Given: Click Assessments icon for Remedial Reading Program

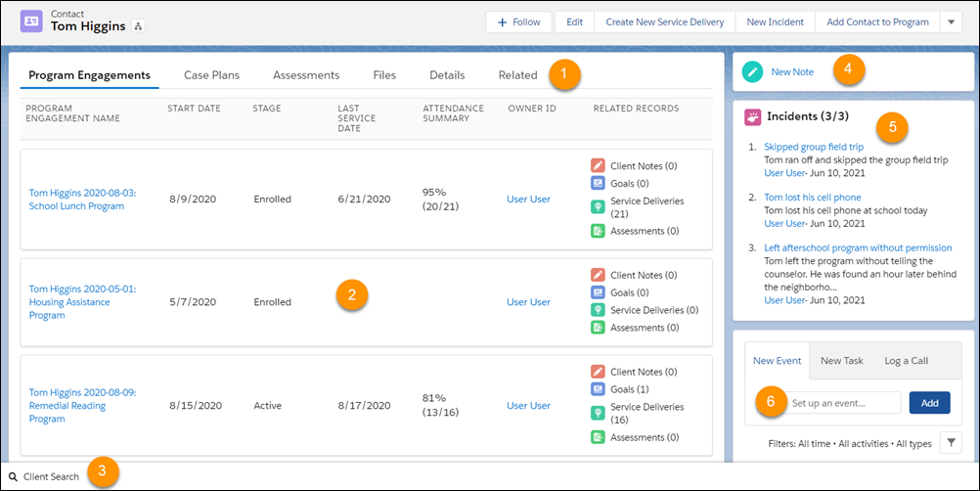Looking at the screenshot, I should [x=598, y=436].
